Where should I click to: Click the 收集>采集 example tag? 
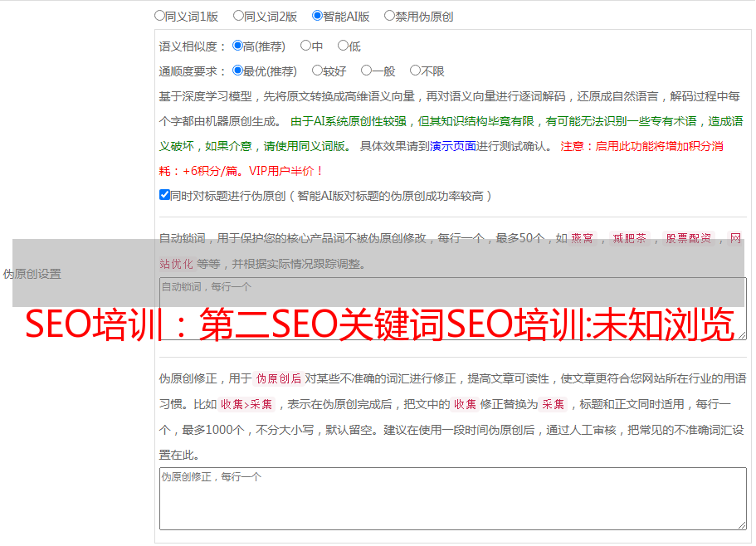click(246, 405)
